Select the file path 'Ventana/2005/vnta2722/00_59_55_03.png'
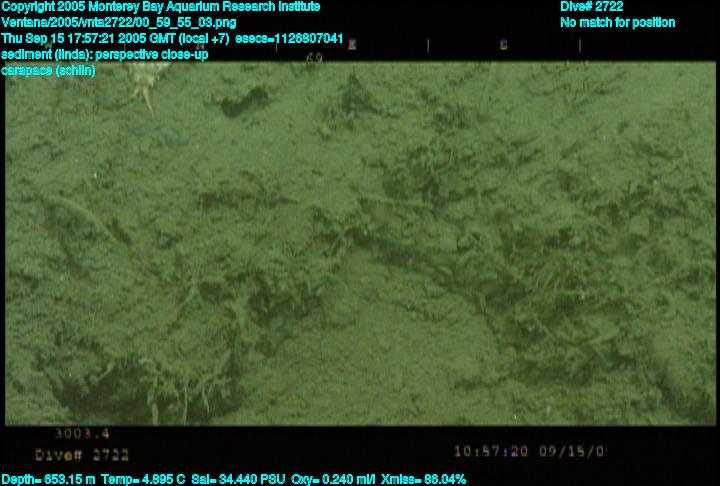720x486 pixels. [x=119, y=23]
